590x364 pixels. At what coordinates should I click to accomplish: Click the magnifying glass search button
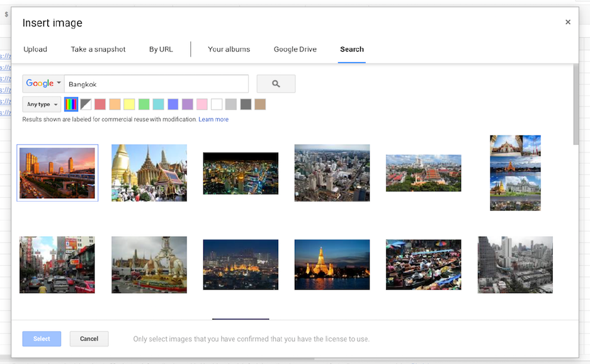(276, 84)
